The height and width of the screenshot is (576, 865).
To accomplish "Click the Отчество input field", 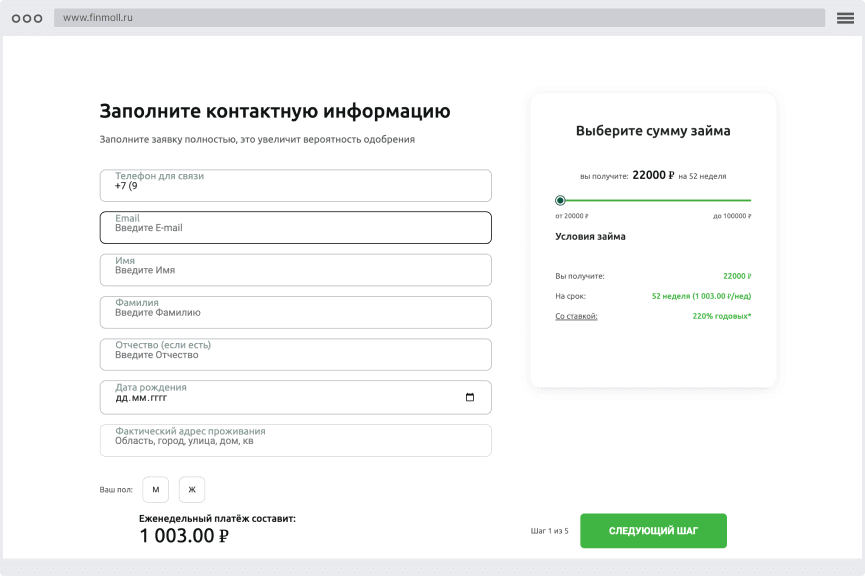I will (295, 354).
